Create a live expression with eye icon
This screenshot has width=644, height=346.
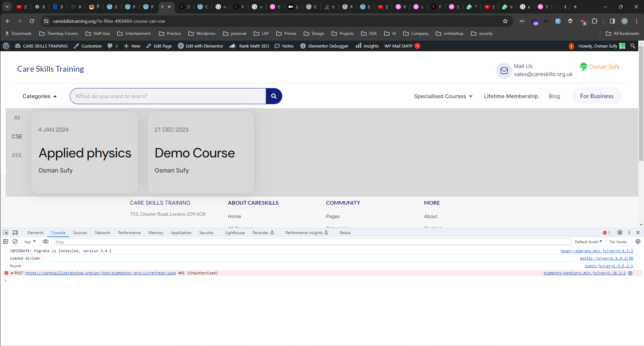coord(46,241)
